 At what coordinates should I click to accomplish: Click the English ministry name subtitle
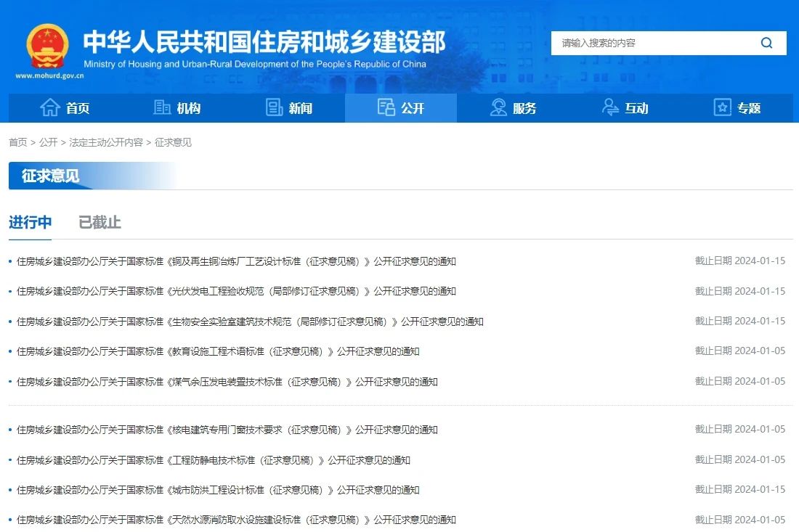click(x=255, y=64)
